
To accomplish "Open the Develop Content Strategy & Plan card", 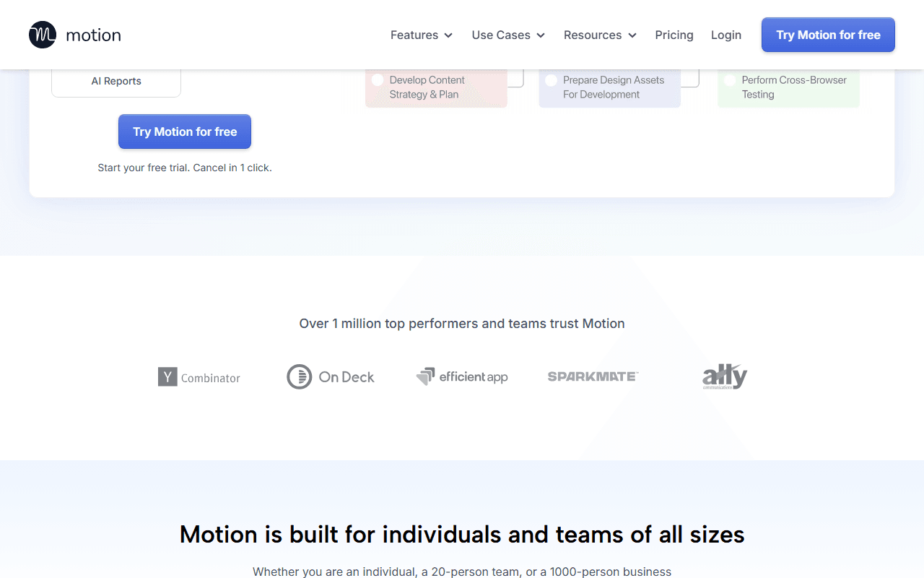I will (436, 88).
